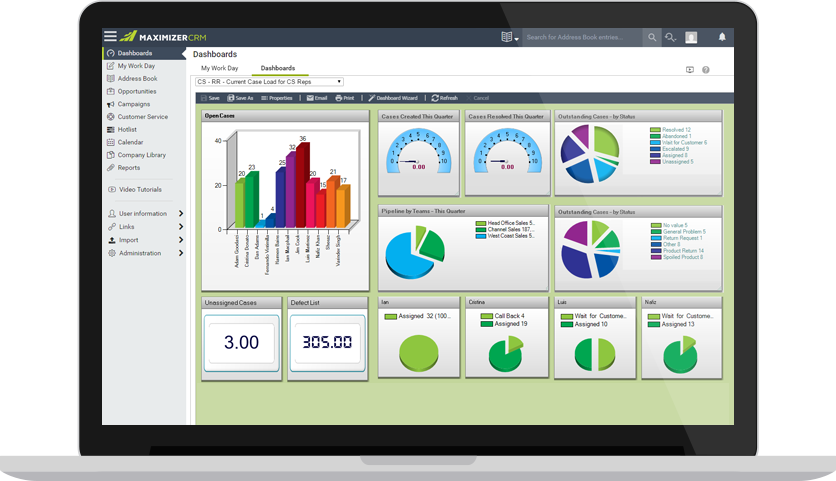Image resolution: width=836 pixels, height=481 pixels.
Task: Open dashboard Properties
Action: coord(277,98)
